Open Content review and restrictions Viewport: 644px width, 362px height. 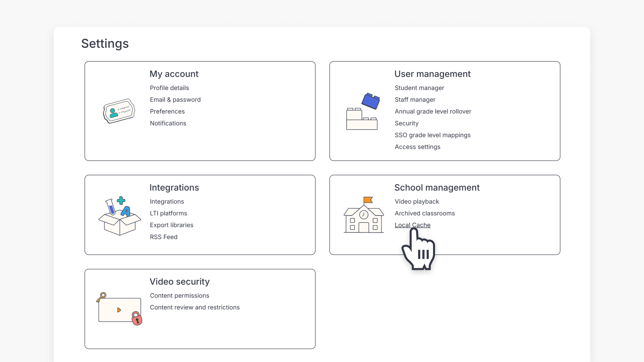195,307
